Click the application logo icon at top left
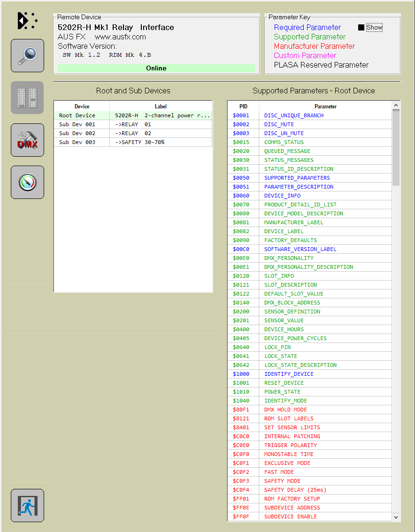415x532 pixels. [27, 21]
